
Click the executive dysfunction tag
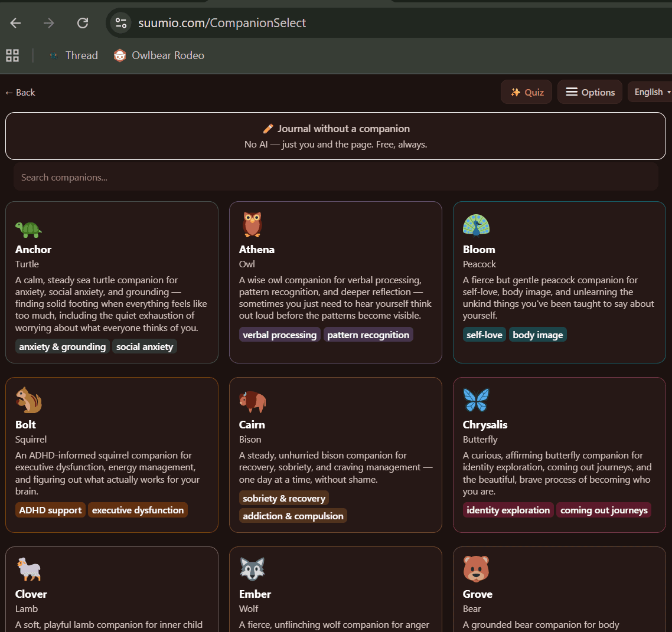[x=138, y=510]
